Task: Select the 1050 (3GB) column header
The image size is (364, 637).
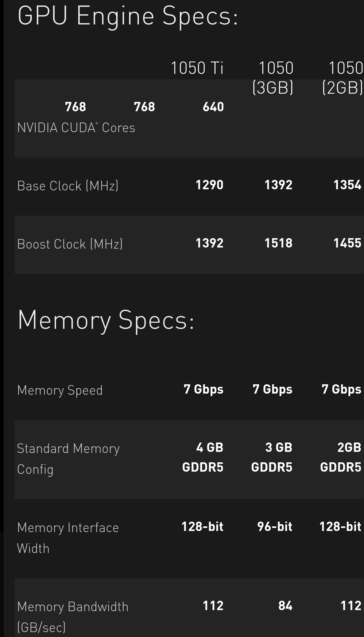Action: coord(273,78)
